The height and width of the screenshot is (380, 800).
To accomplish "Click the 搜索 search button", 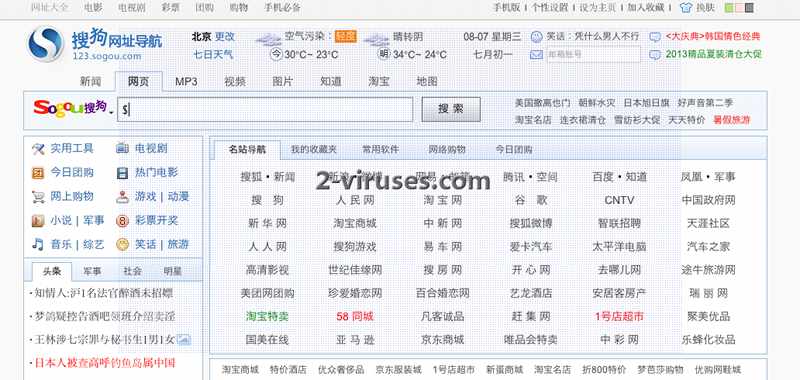I will (x=451, y=109).
